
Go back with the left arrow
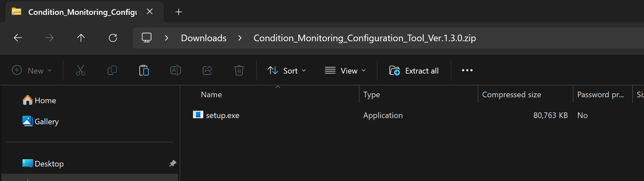coord(18,38)
